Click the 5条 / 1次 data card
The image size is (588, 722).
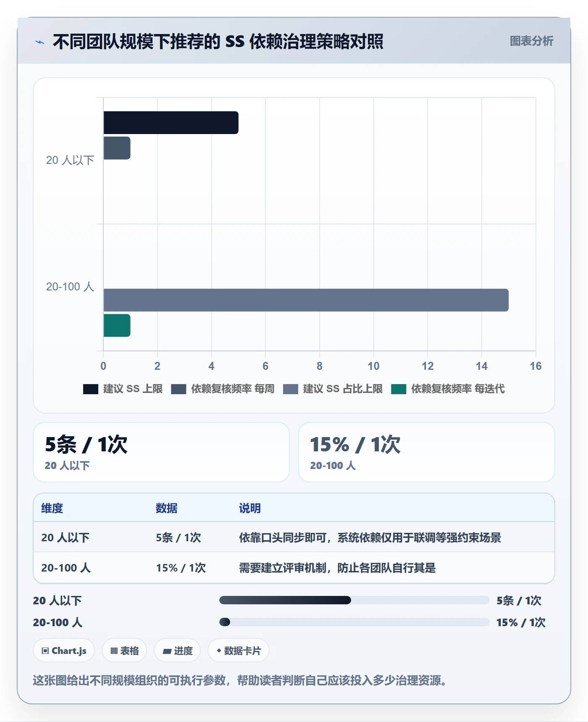[x=161, y=452]
